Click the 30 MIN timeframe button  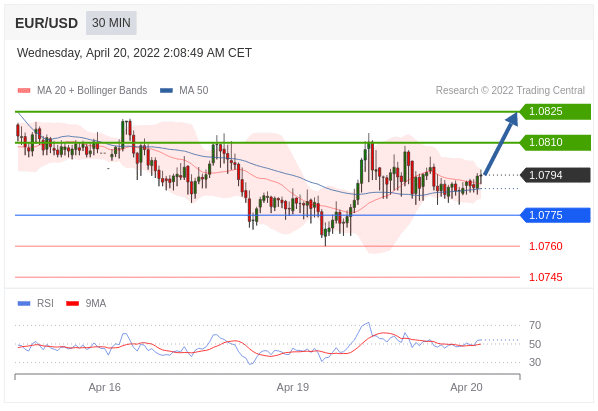(111, 23)
